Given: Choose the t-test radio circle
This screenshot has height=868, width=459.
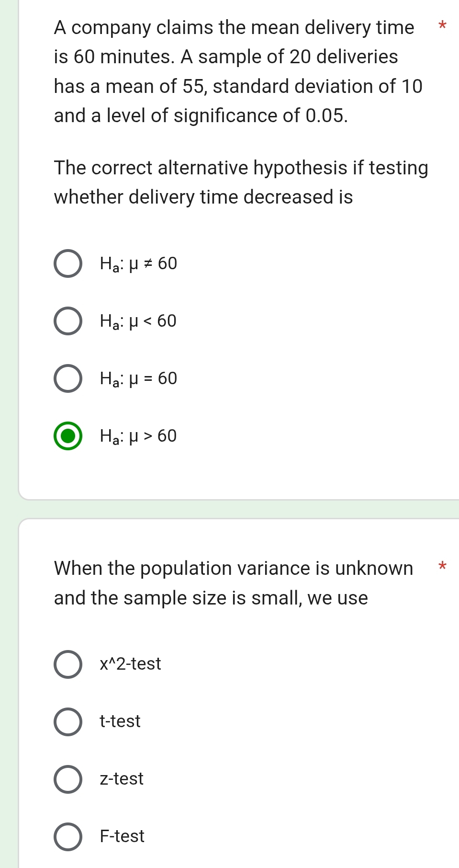Looking at the screenshot, I should (x=67, y=722).
